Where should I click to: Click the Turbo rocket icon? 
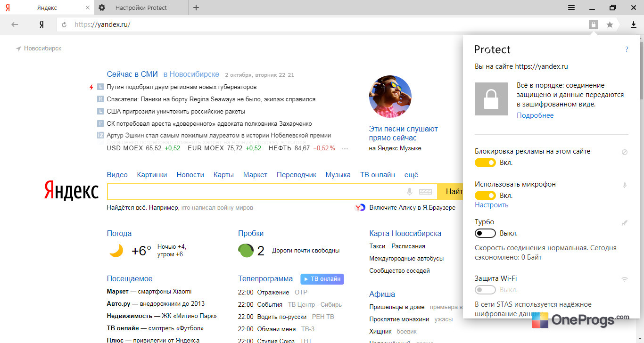625,223
